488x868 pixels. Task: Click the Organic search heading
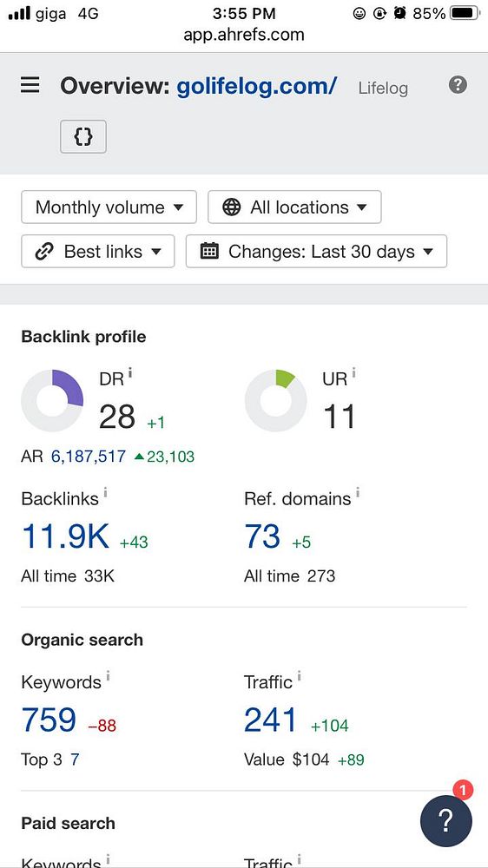tap(82, 640)
